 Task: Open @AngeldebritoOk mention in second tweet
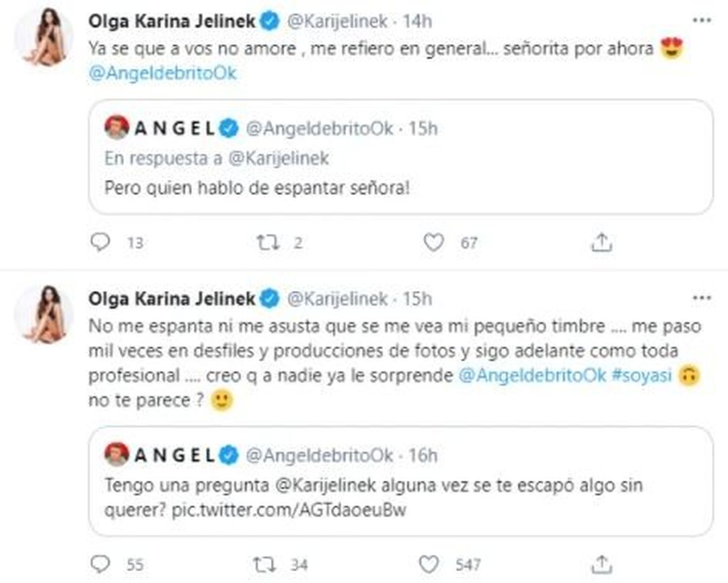tap(532, 375)
